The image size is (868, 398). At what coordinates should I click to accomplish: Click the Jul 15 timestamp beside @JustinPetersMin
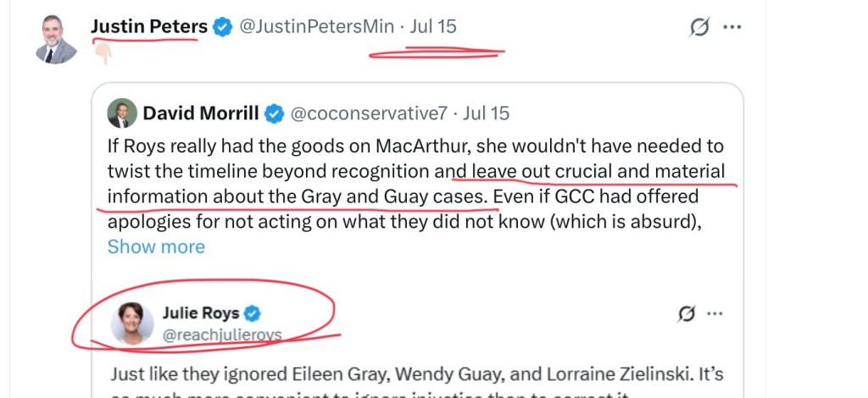pos(433,27)
